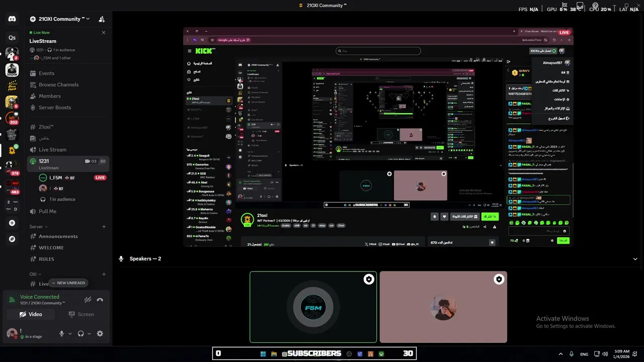
Task: Toggle noise suppression in voice panel
Action: (88, 300)
